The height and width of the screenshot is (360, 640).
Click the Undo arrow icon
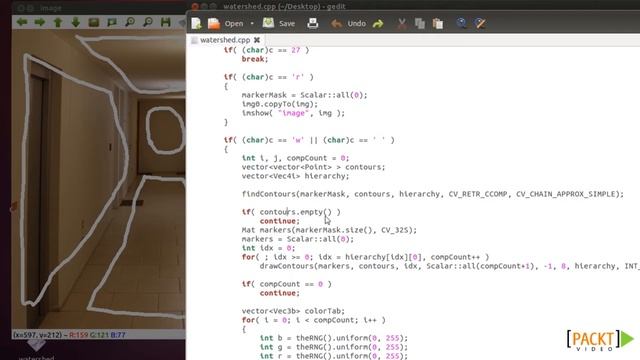tap(336, 24)
